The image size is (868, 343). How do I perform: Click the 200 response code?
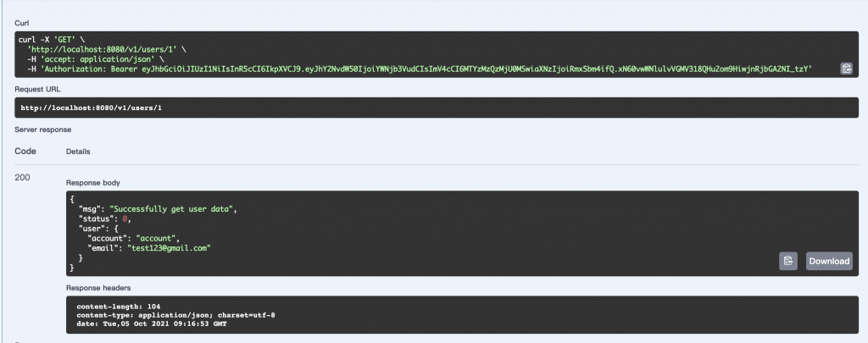pos(22,178)
